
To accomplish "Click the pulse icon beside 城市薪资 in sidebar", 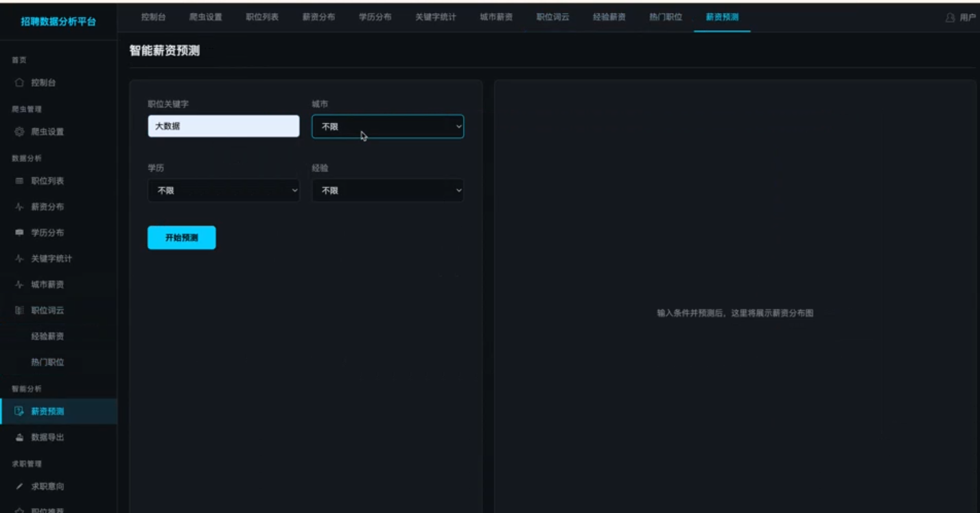I will [x=19, y=284].
